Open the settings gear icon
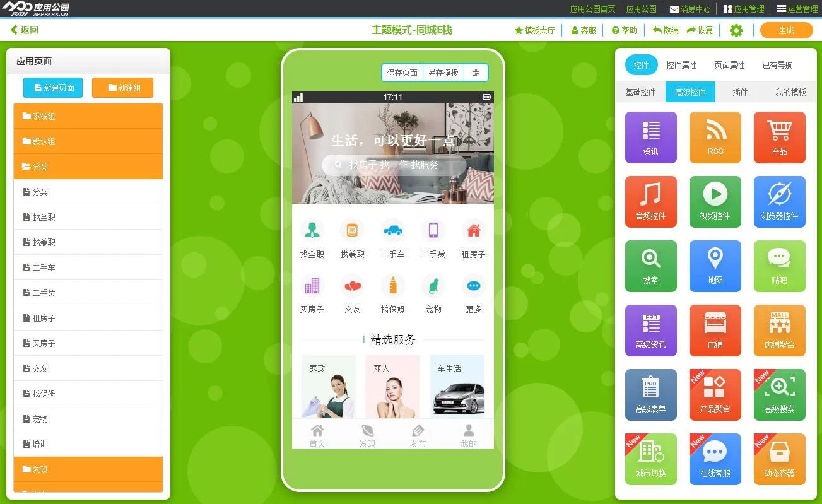 (x=736, y=30)
